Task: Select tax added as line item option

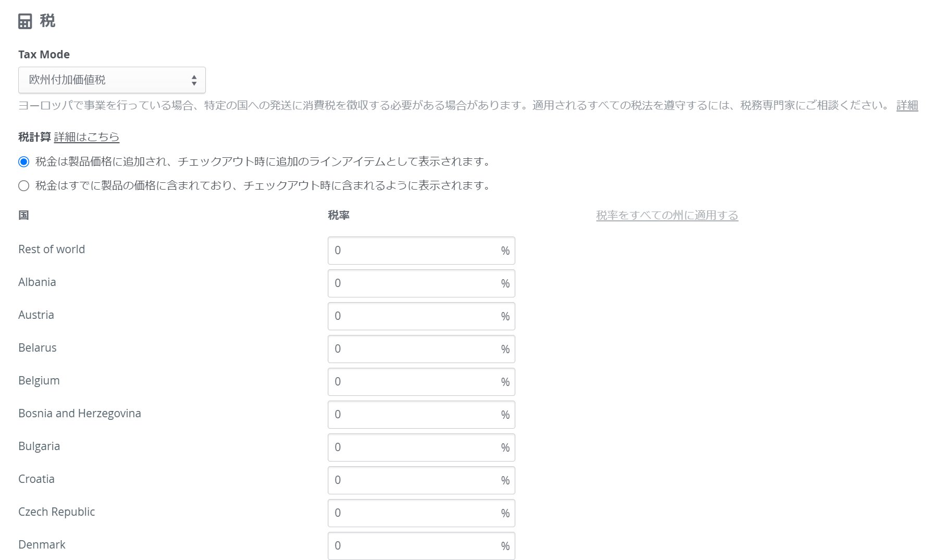Action: tap(23, 161)
